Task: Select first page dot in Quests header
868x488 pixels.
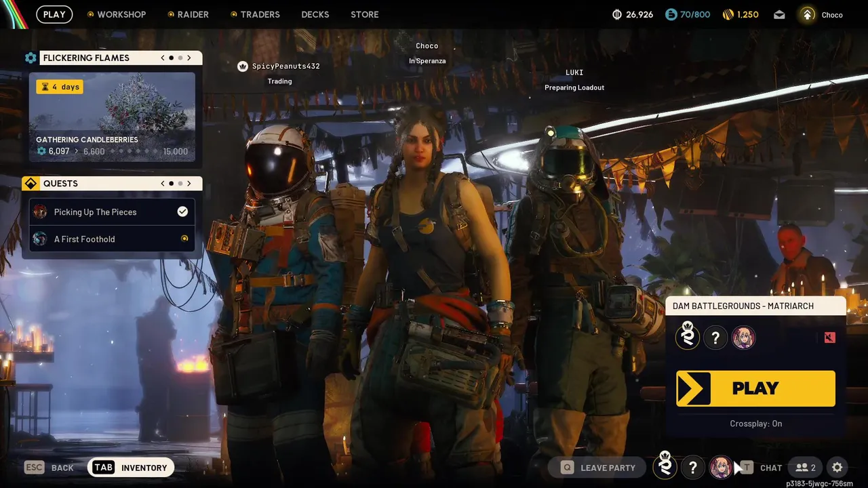Action: (172, 184)
